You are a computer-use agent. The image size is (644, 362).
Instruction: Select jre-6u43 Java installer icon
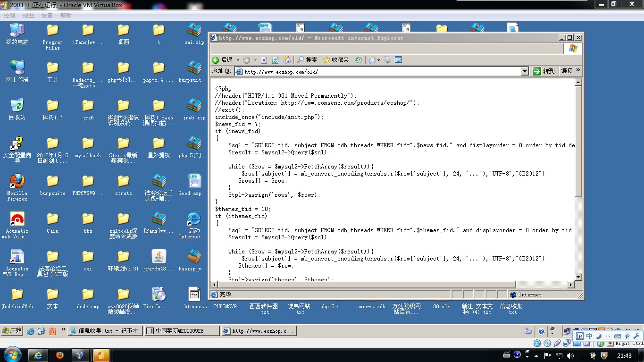pos(159,261)
